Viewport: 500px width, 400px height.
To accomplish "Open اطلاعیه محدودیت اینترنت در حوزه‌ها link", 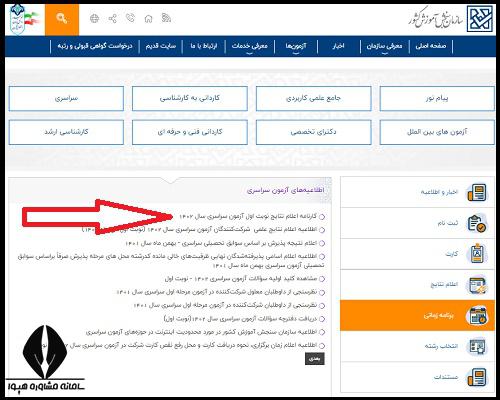I will (201, 332).
